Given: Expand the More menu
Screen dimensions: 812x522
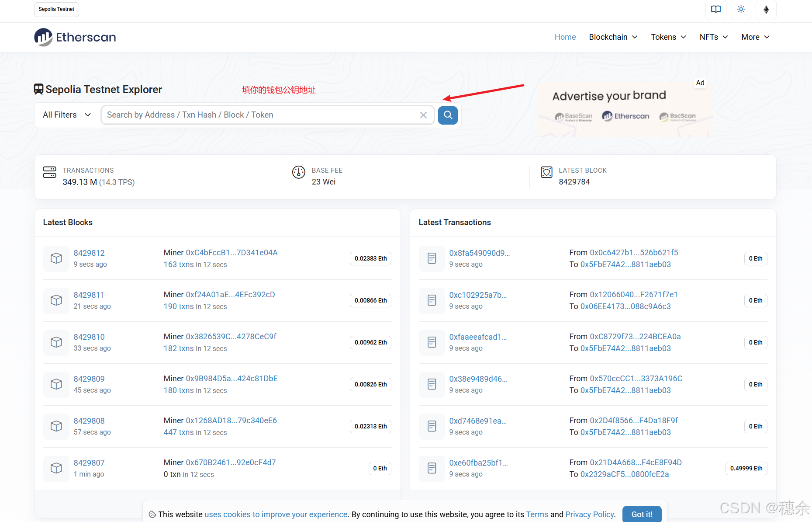Looking at the screenshot, I should click(x=755, y=37).
